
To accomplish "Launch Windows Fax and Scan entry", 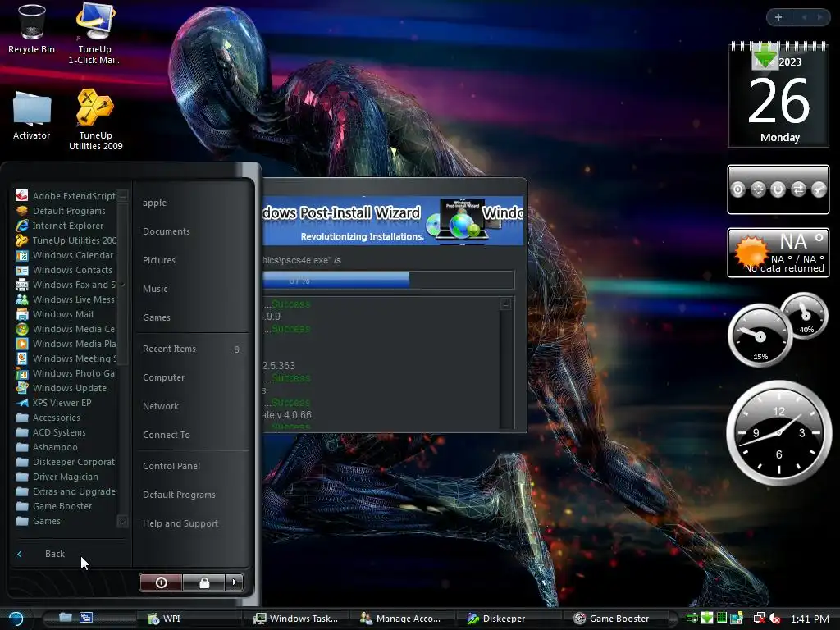I will (66, 285).
